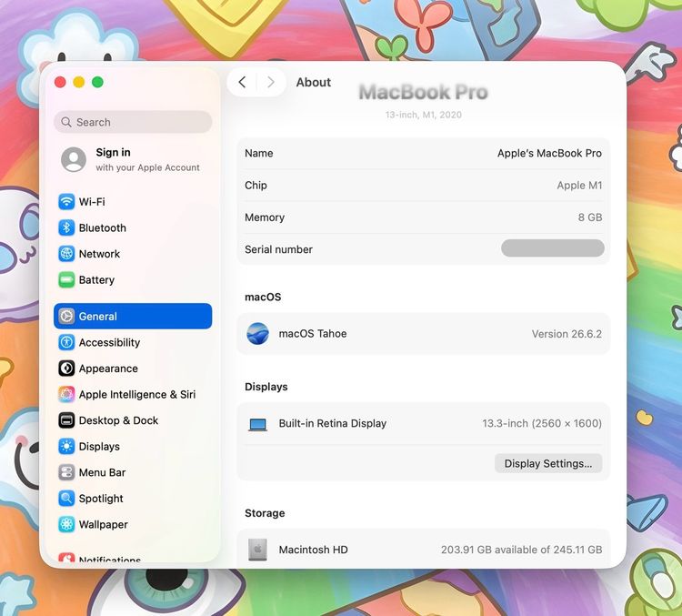Screen dimensions: 682x616
Task: Select the Menu Bar label
Action: pyautogui.click(x=102, y=472)
